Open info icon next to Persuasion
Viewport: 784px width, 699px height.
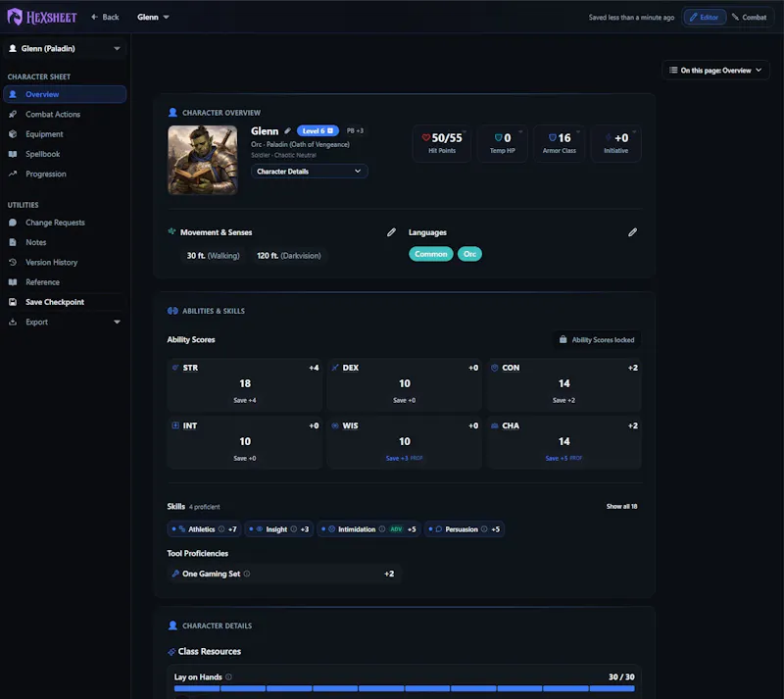coord(484,529)
